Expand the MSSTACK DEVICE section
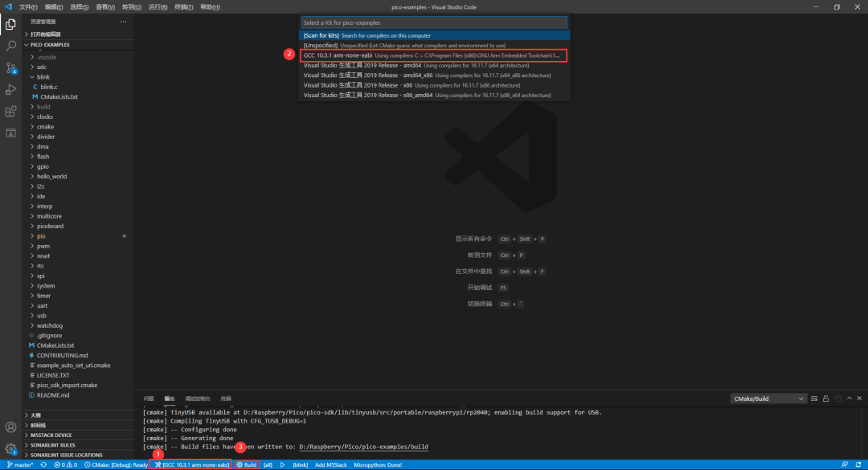The height and width of the screenshot is (470, 868). click(51, 435)
